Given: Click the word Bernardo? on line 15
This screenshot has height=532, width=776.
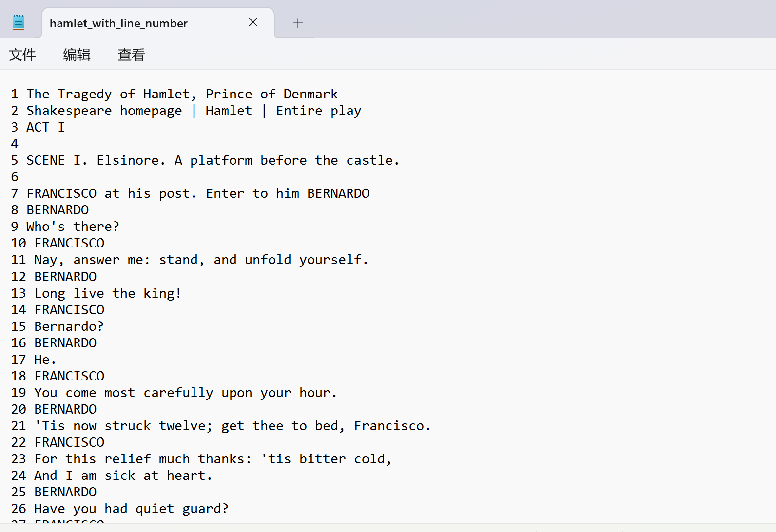Looking at the screenshot, I should pos(69,326).
